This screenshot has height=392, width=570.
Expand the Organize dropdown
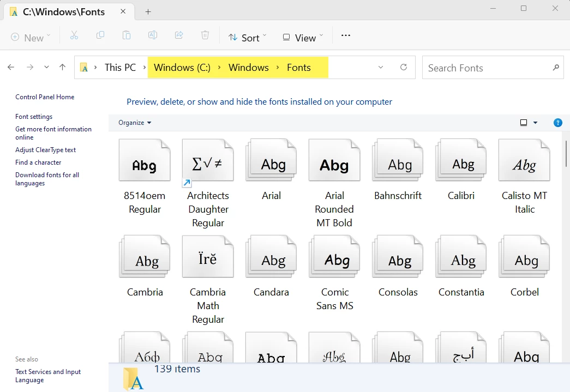tap(135, 123)
